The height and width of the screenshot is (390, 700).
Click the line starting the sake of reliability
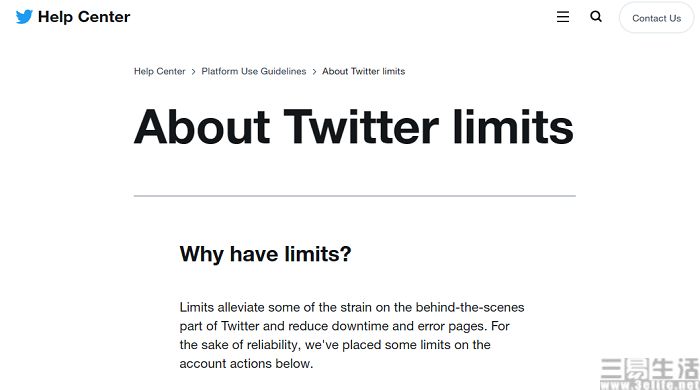click(x=335, y=345)
